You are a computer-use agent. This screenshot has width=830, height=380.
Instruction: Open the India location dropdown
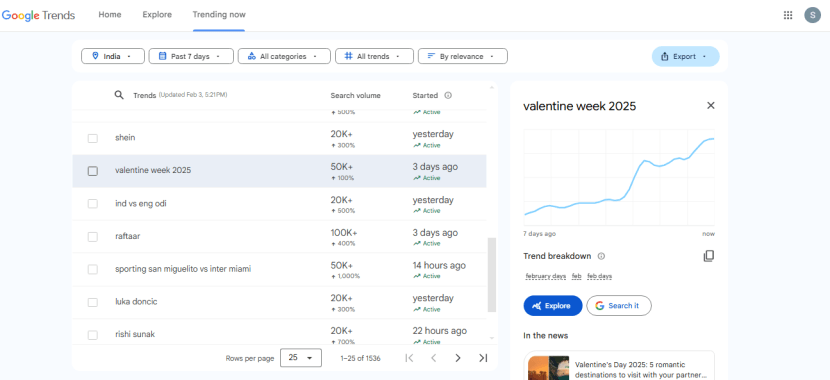[113, 56]
